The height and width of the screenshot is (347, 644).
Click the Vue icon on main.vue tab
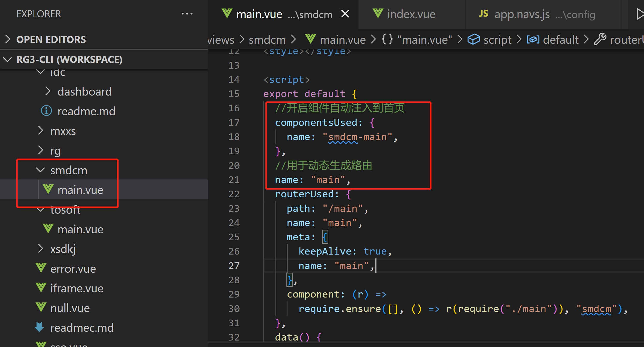(x=227, y=13)
